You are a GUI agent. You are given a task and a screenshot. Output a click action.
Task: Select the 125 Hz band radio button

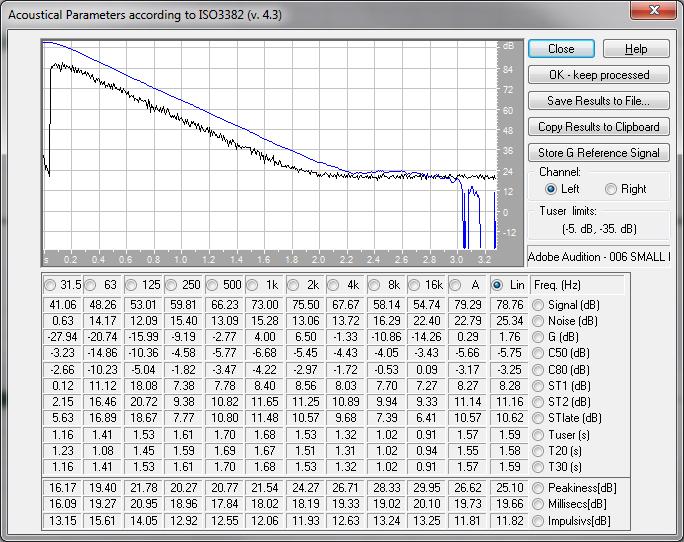(x=131, y=285)
